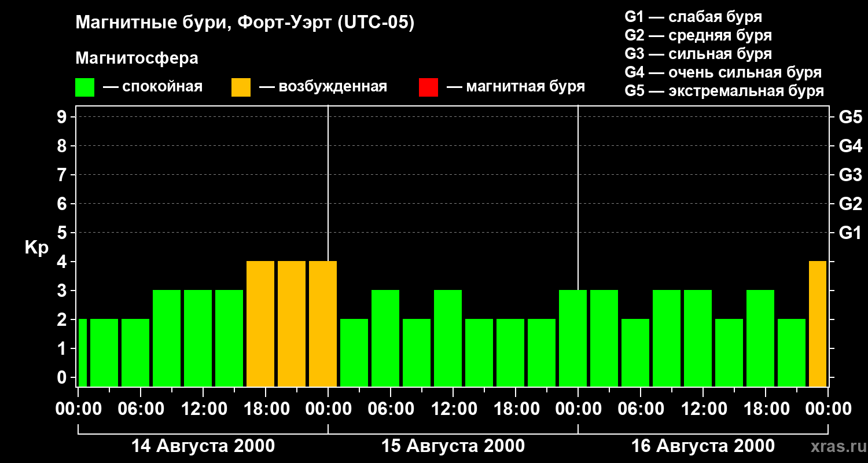This screenshot has height=463, width=868.
Task: Click the green Kp 3 bar at 18:00 on 16 August
Action: click(760, 338)
